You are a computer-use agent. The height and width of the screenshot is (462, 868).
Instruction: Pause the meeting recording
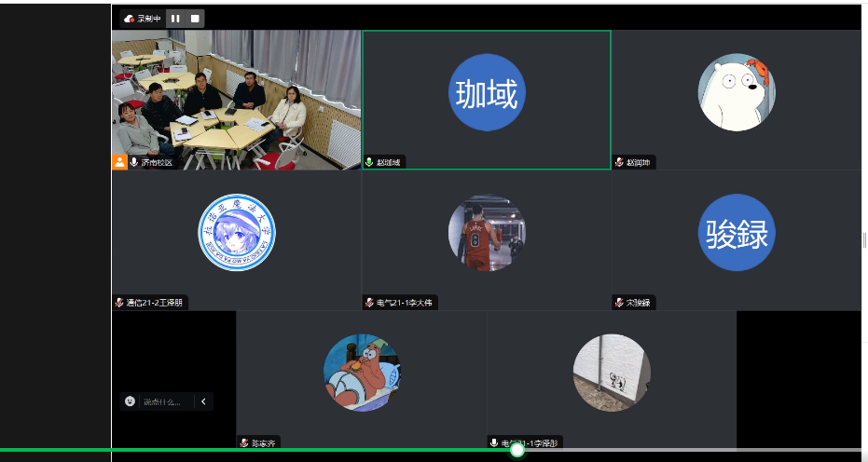point(175,19)
